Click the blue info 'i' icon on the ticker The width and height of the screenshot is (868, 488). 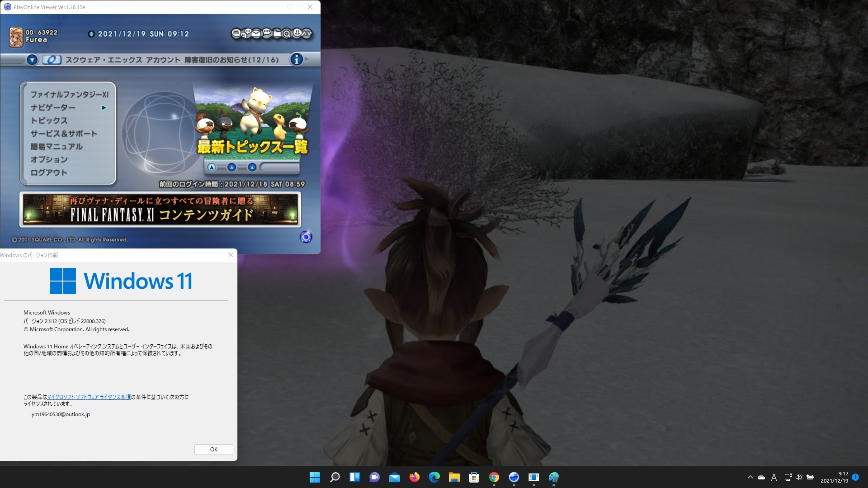click(x=297, y=59)
